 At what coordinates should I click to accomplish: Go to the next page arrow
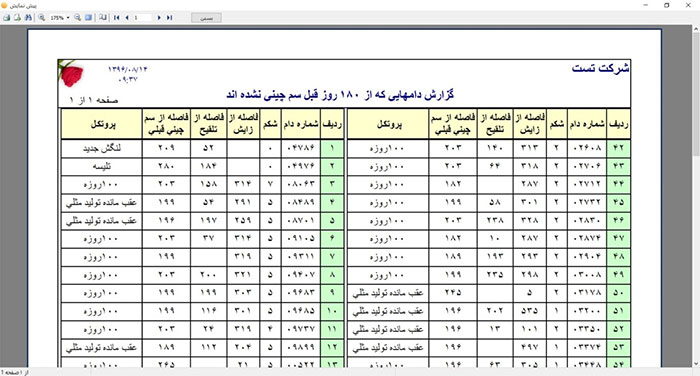[159, 18]
